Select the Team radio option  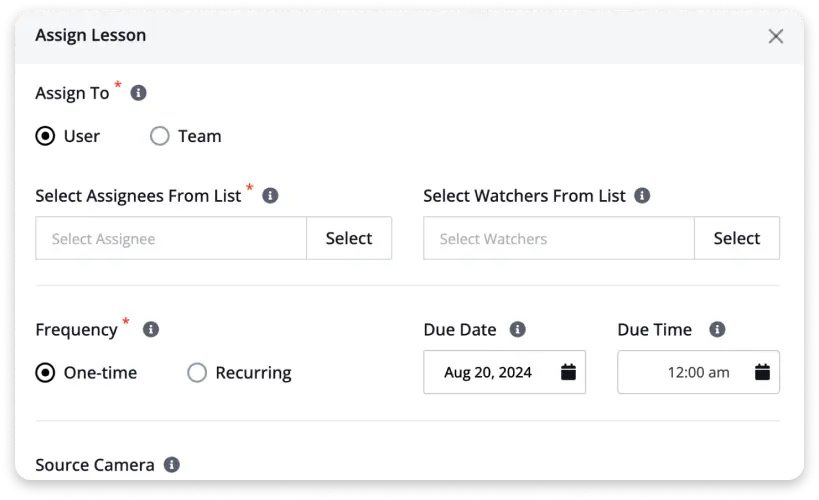click(160, 136)
